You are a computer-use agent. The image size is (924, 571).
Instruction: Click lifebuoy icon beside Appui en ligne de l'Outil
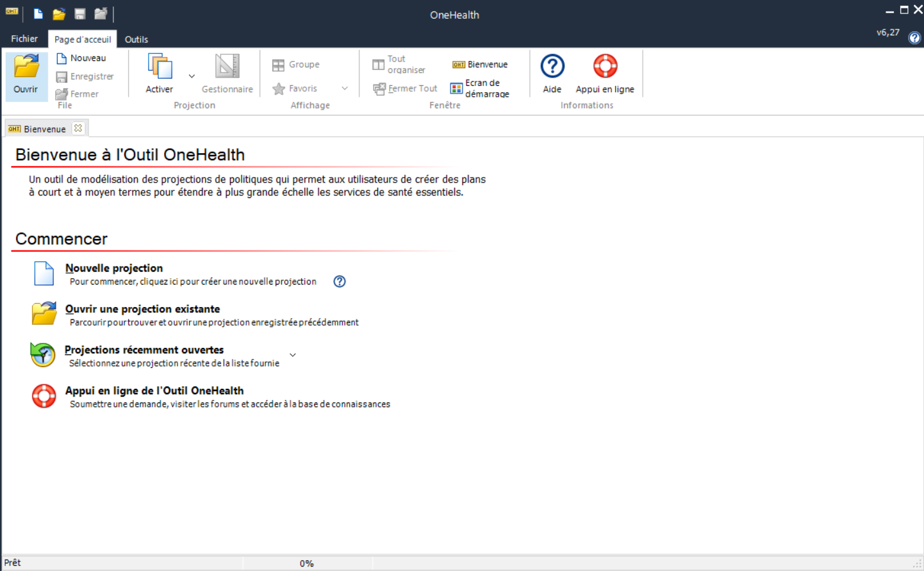tap(44, 396)
